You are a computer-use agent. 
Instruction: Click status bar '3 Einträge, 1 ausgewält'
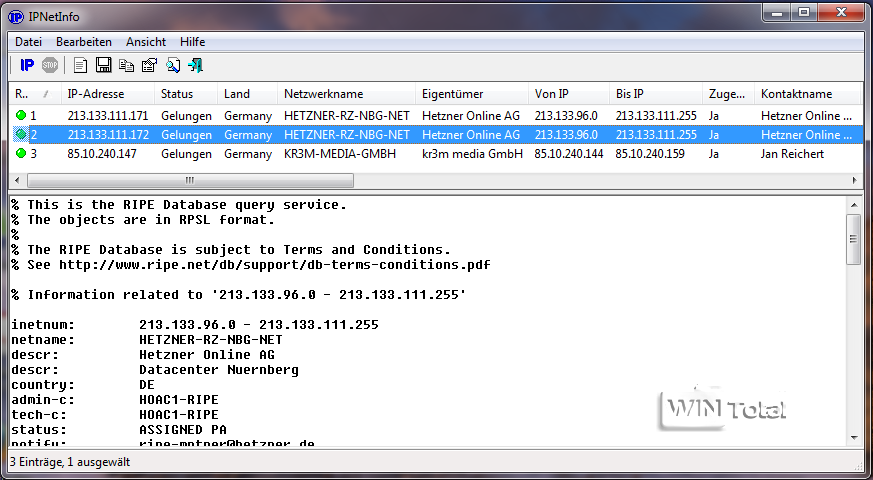(70, 462)
